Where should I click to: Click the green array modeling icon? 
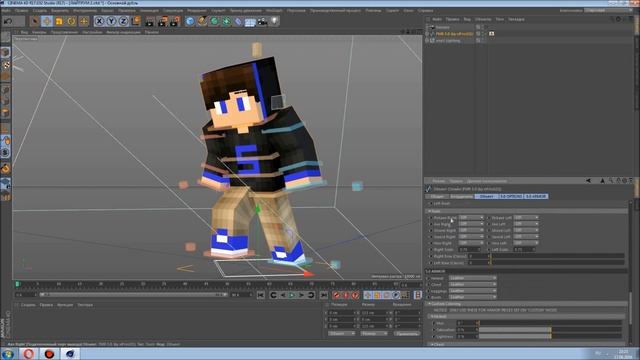(226, 21)
